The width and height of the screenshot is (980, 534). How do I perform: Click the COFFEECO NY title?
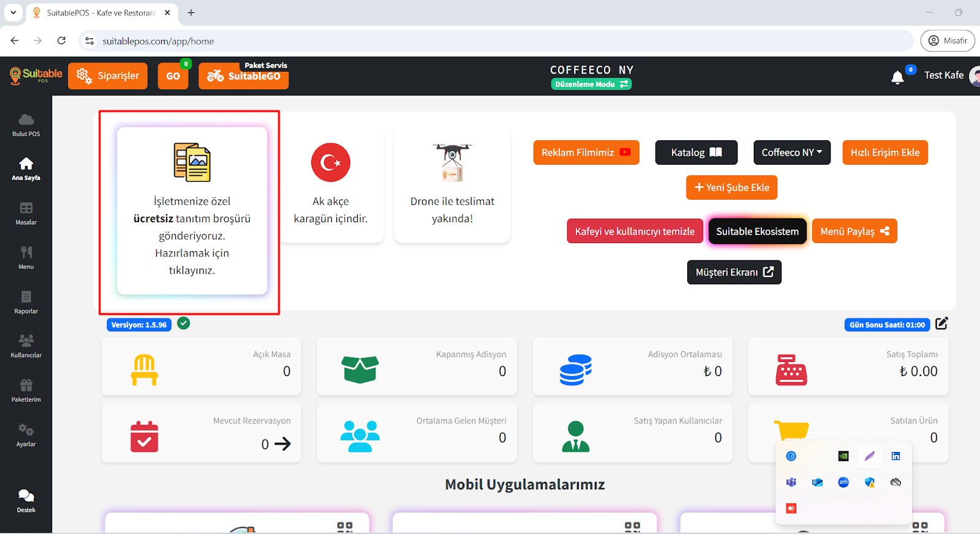coord(592,70)
